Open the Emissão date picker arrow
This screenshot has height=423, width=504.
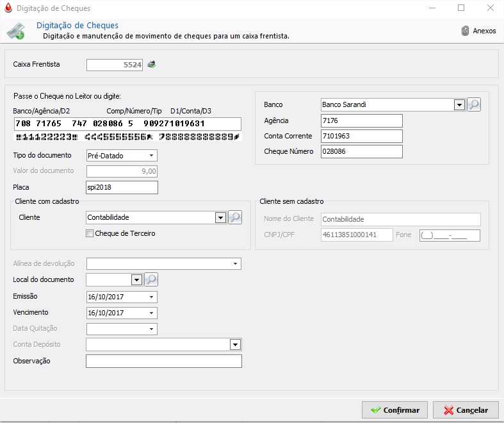click(151, 297)
